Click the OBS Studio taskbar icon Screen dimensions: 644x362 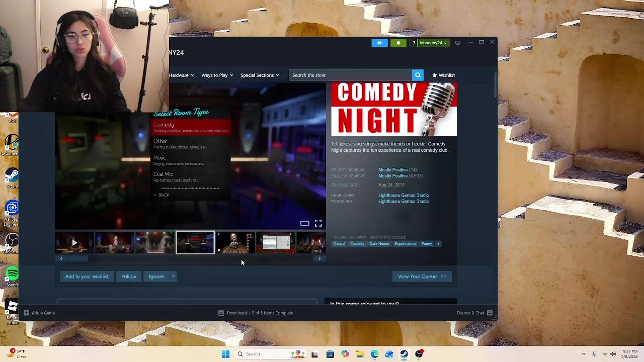(x=419, y=354)
